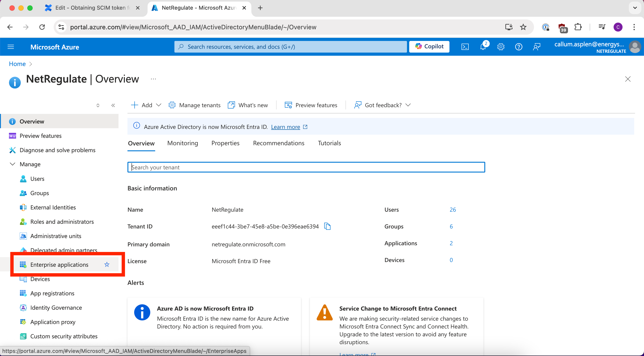Switch to the Properties tab
Viewport: 644px width, 356px height.
(x=225, y=143)
